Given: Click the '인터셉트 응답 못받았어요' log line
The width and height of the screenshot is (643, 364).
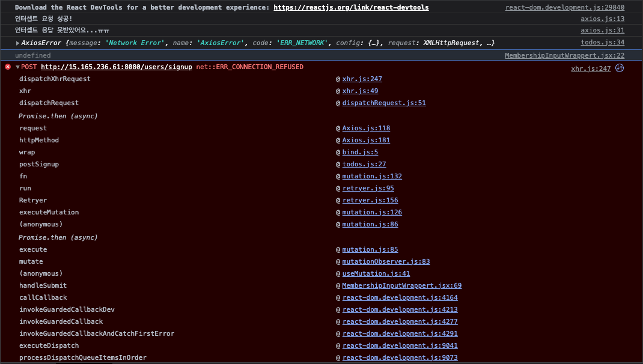Looking at the screenshot, I should (62, 30).
